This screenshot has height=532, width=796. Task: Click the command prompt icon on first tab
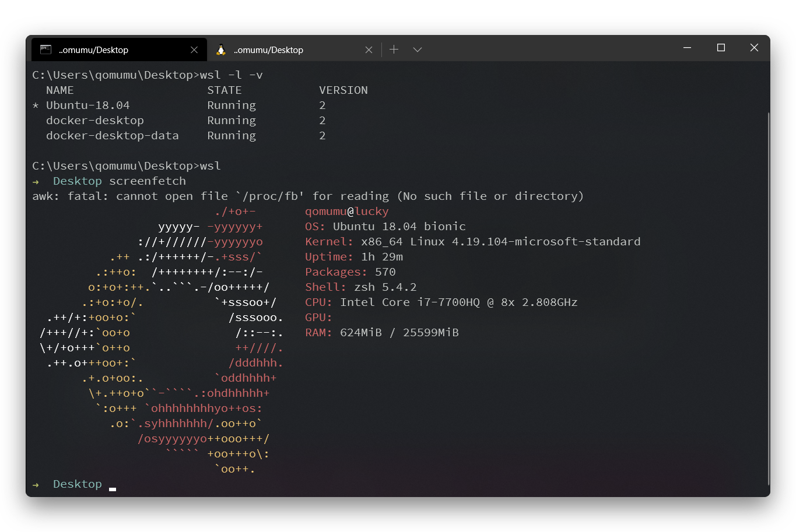point(45,50)
